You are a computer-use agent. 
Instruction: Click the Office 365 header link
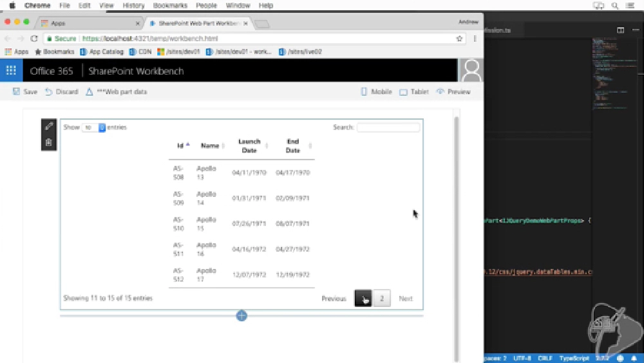click(x=52, y=71)
